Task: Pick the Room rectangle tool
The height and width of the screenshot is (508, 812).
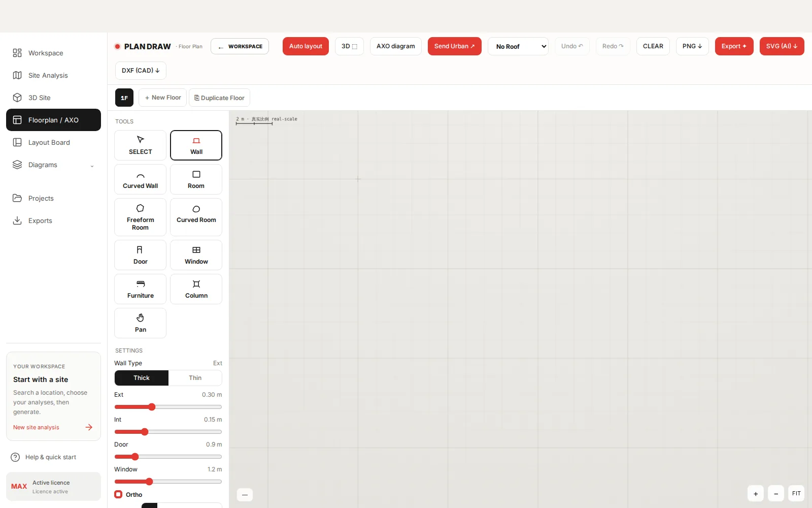Action: pyautogui.click(x=196, y=179)
